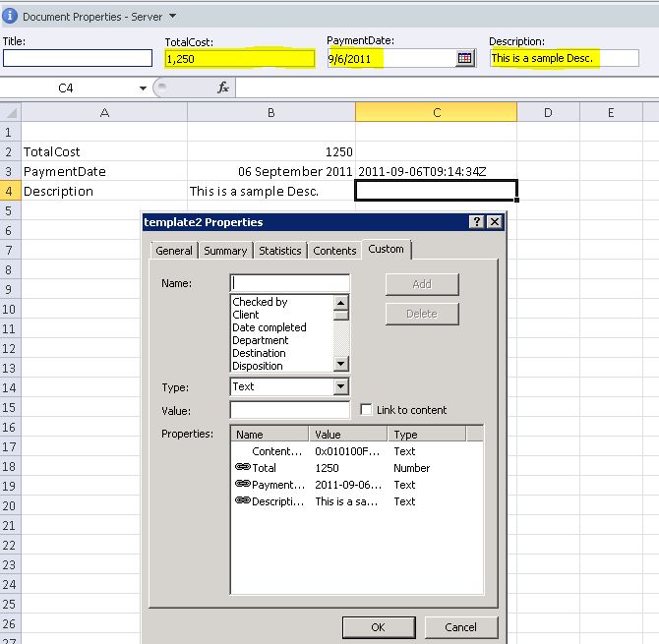The image size is (659, 644).
Task: Expand the Document Properties - Server dropdown
Action: click(x=173, y=16)
